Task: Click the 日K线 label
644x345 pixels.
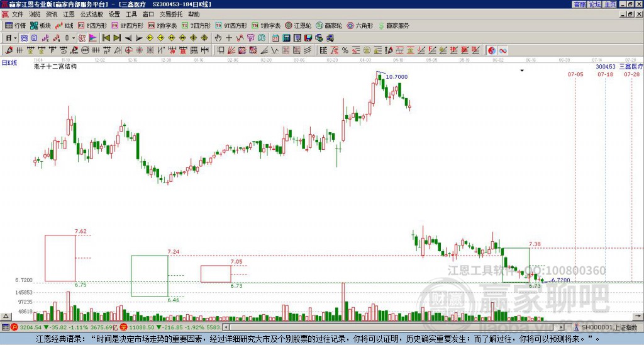Action: (x=9, y=63)
